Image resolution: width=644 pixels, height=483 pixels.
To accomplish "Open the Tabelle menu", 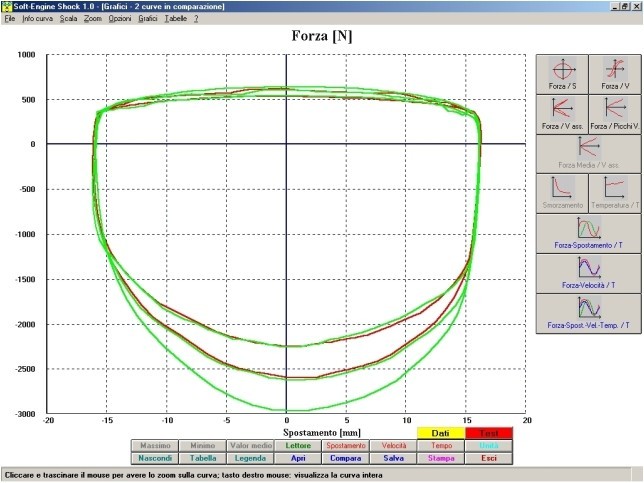I will point(176,19).
